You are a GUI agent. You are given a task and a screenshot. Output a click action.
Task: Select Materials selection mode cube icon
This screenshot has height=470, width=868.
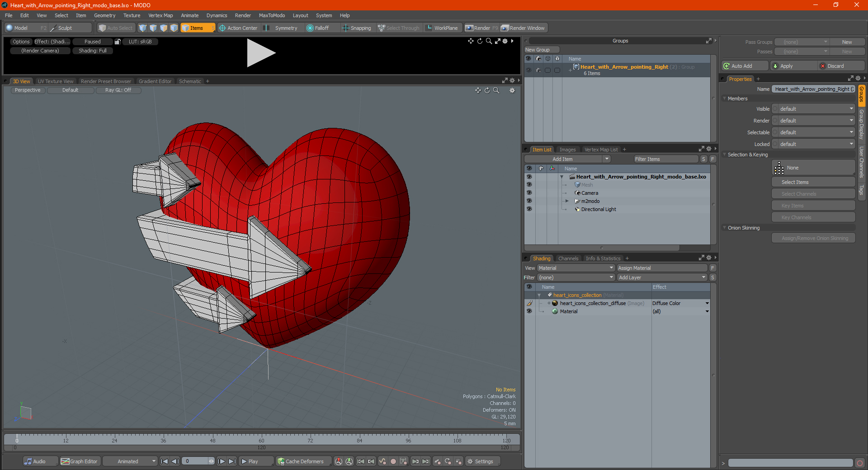174,28
